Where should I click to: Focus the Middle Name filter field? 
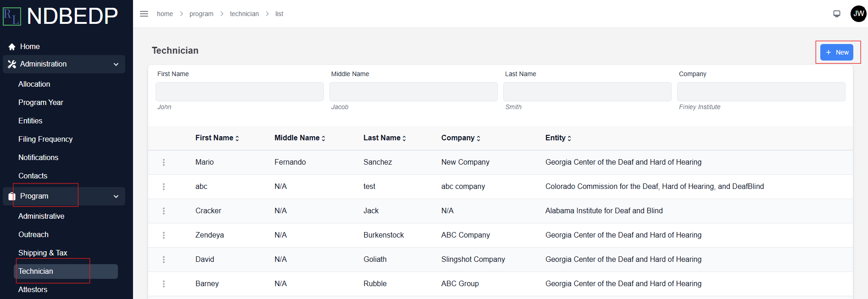pos(413,92)
